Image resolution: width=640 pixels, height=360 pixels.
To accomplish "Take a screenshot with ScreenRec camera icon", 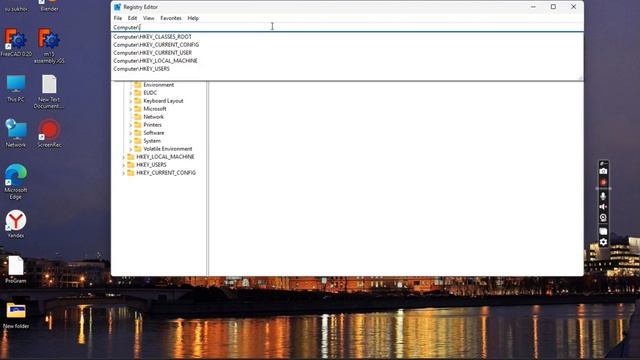I will [x=603, y=171].
